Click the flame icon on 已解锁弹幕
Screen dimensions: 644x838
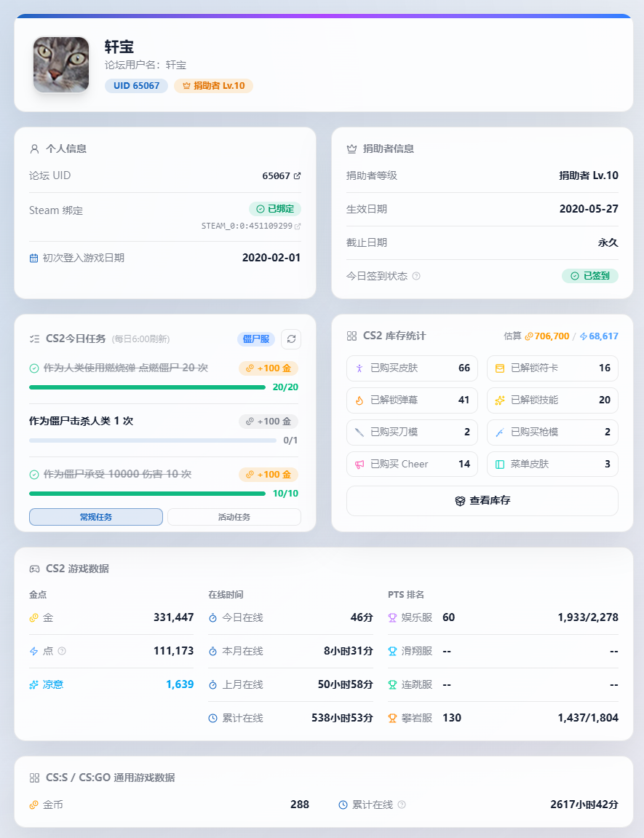[359, 400]
